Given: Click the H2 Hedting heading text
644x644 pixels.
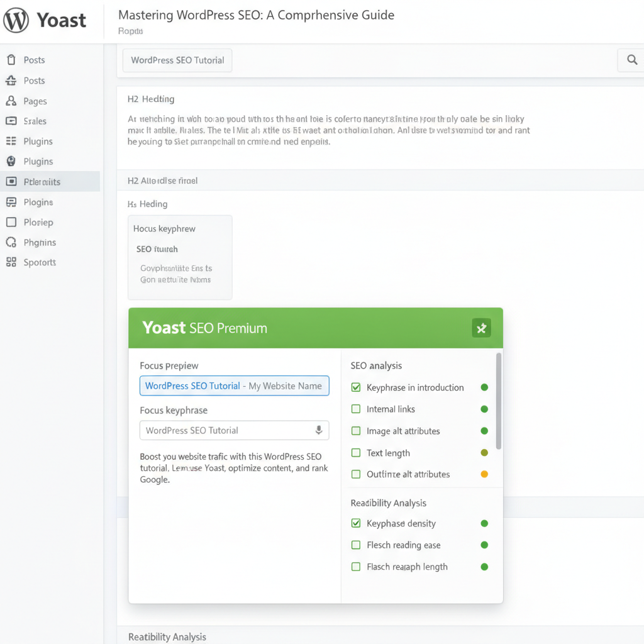Looking at the screenshot, I should tap(151, 99).
